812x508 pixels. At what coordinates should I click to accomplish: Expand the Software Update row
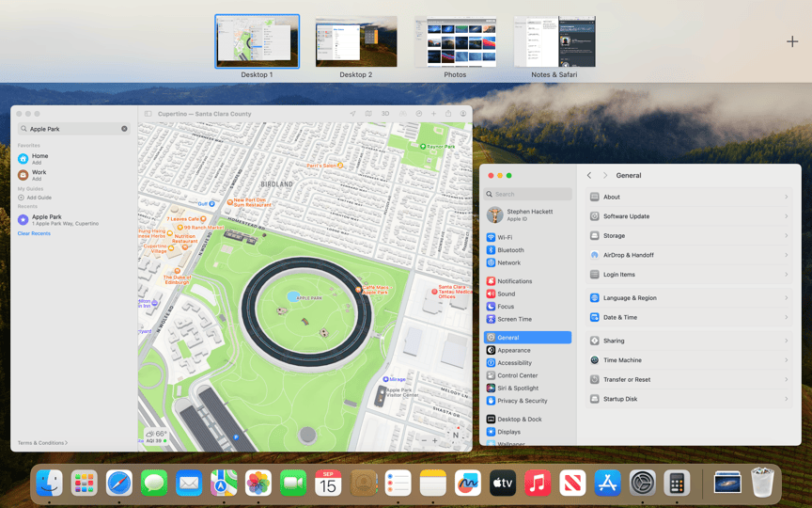[x=689, y=216]
